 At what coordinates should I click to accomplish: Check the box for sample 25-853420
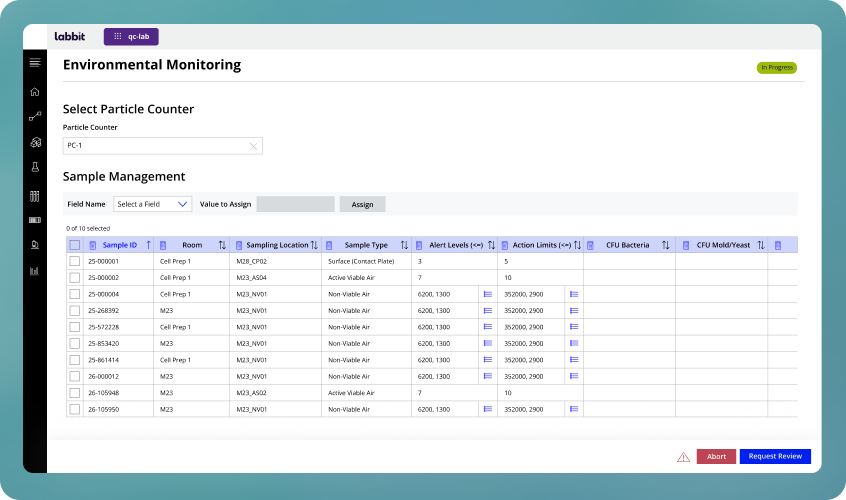74,344
